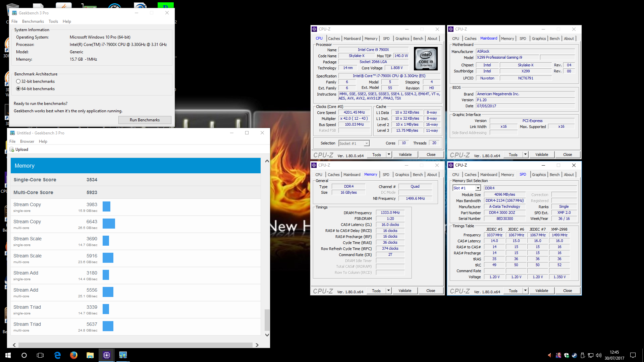644x362 pixels.
Task: Click the Geekbench 3 Pro title bar icon
Action: point(14,13)
